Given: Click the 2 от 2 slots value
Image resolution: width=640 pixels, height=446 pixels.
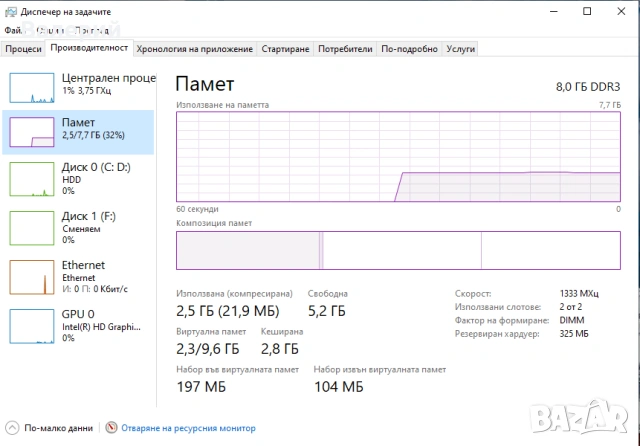Looking at the screenshot, I should click(571, 307).
